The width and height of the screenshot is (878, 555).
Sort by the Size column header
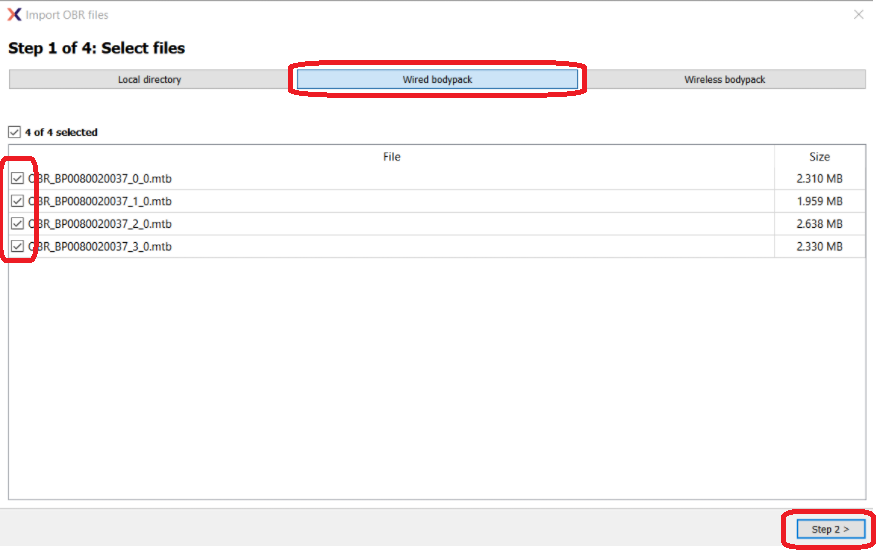coord(819,157)
